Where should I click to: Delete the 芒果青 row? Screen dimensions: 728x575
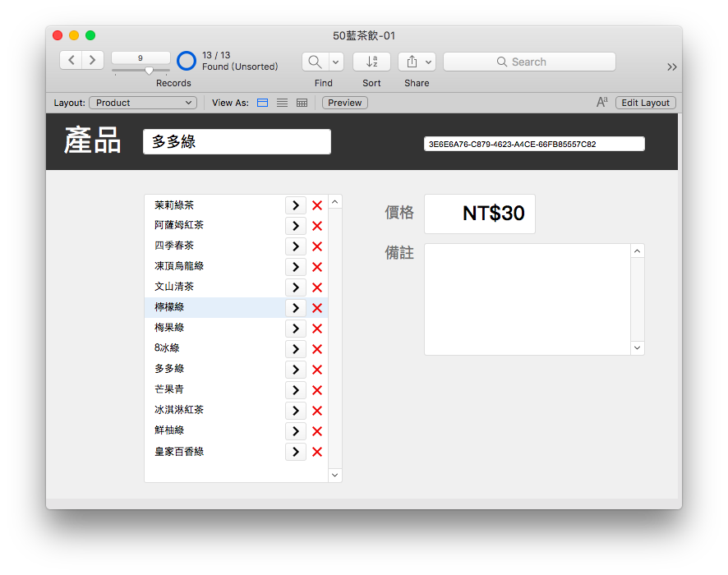point(317,390)
